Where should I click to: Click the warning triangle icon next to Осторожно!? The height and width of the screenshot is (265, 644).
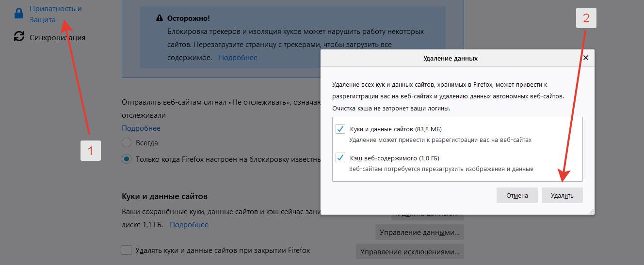pyautogui.click(x=160, y=18)
